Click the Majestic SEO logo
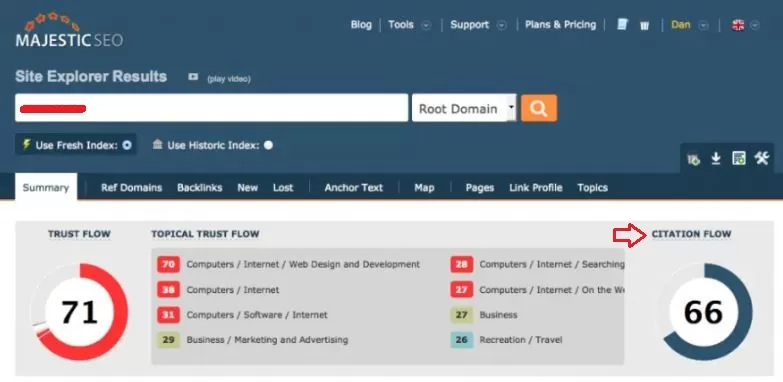This screenshot has height=382, width=783. coord(69,30)
